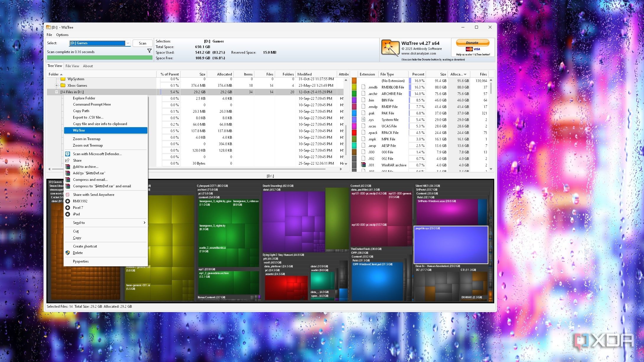Sort by the Allocated column header

pyautogui.click(x=224, y=74)
